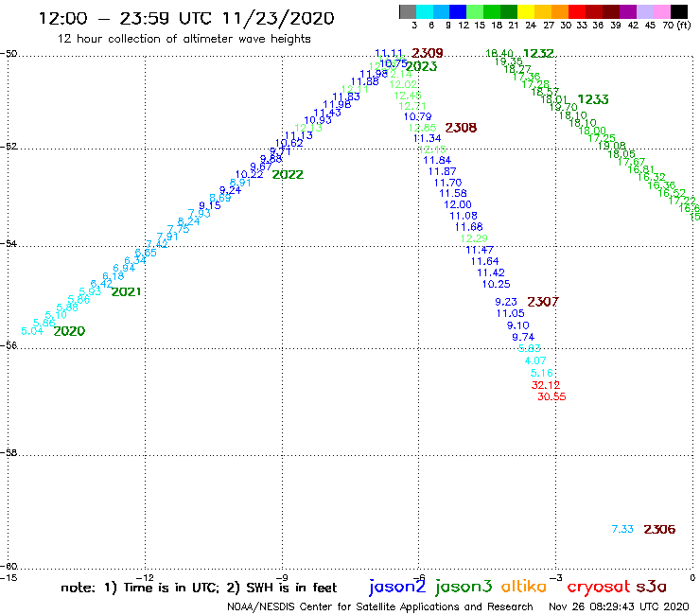This screenshot has width=700, height=615.
Task: Click the dark red 's3a' satellite label
Action: click(x=651, y=587)
